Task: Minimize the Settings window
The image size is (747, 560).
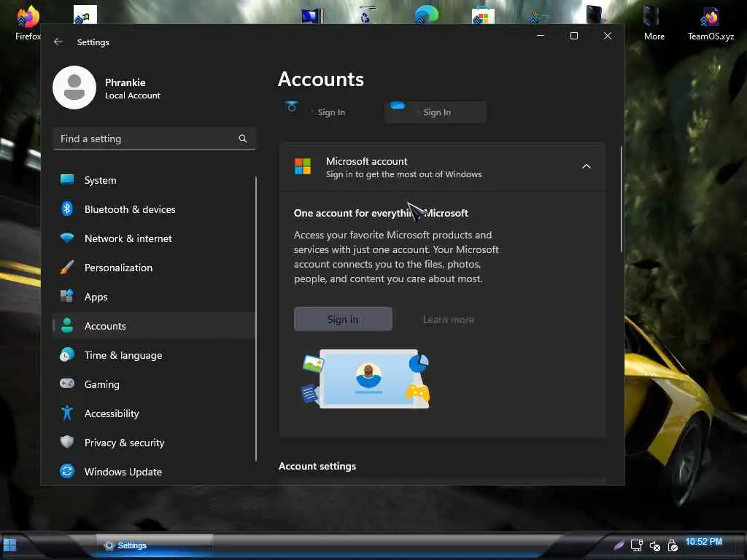Action: (541, 36)
